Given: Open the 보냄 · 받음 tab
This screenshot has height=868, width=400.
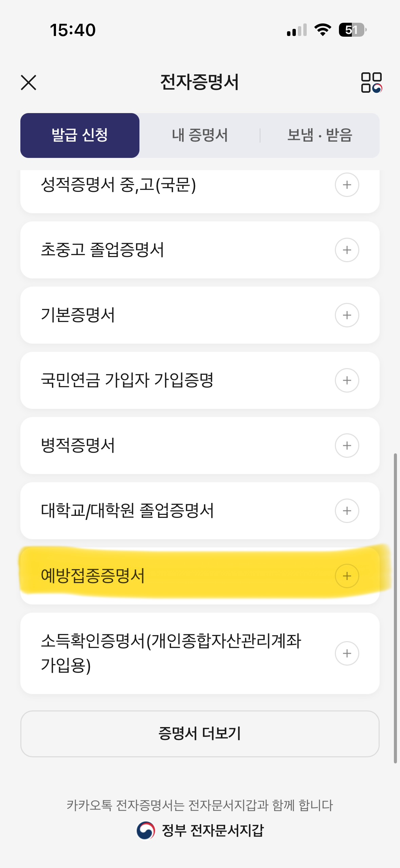Looking at the screenshot, I should [x=320, y=135].
